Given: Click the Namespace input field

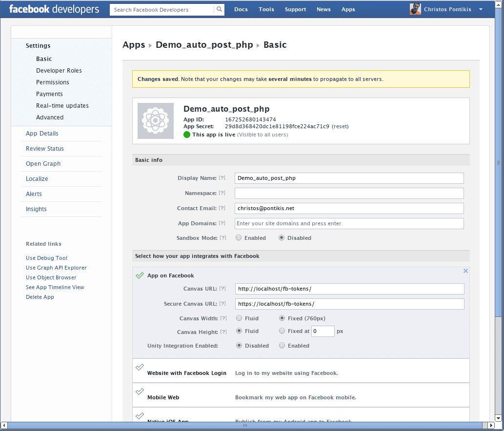Looking at the screenshot, I should click(349, 193).
